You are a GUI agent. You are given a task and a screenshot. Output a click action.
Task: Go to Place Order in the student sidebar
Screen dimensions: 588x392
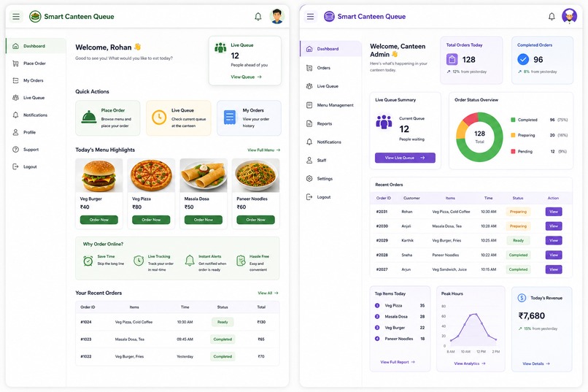[36, 64]
